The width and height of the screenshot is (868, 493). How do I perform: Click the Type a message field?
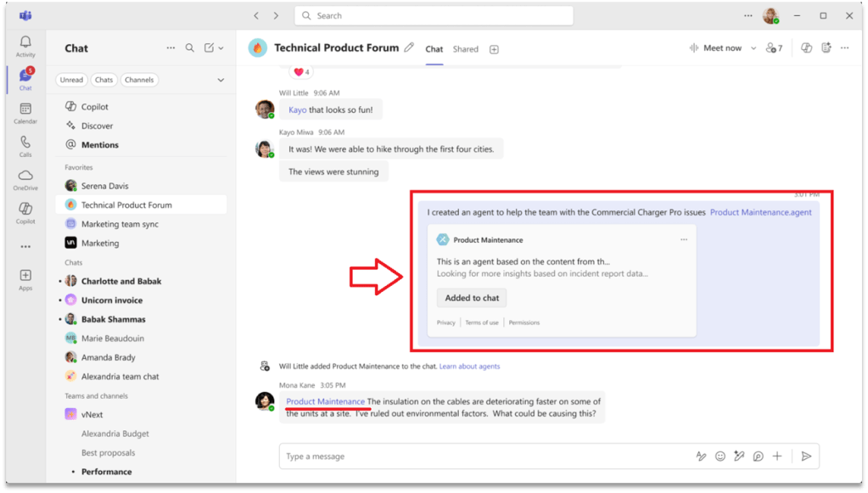pyautogui.click(x=484, y=457)
